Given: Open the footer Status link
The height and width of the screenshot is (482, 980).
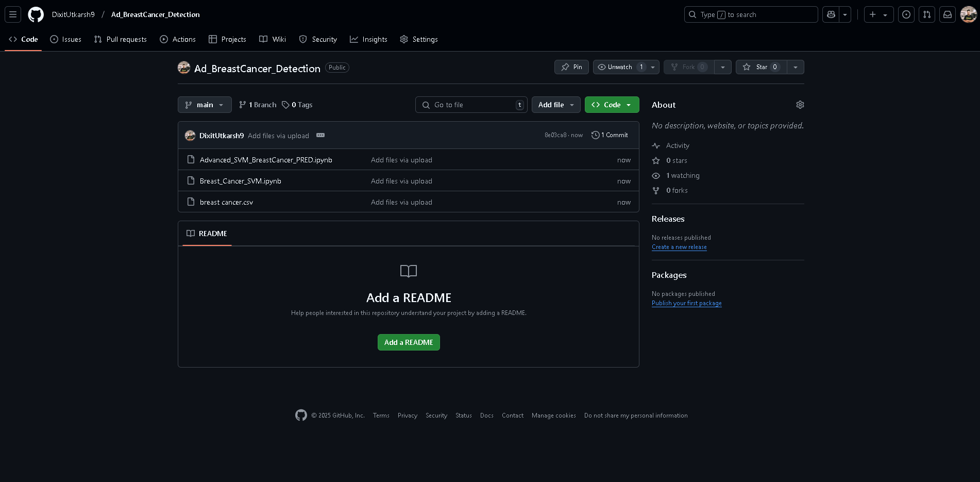Looking at the screenshot, I should tap(464, 415).
